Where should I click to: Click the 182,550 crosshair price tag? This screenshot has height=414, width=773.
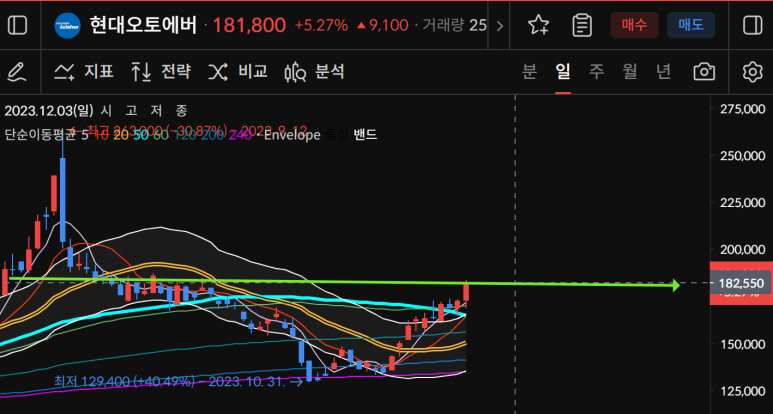click(x=741, y=283)
